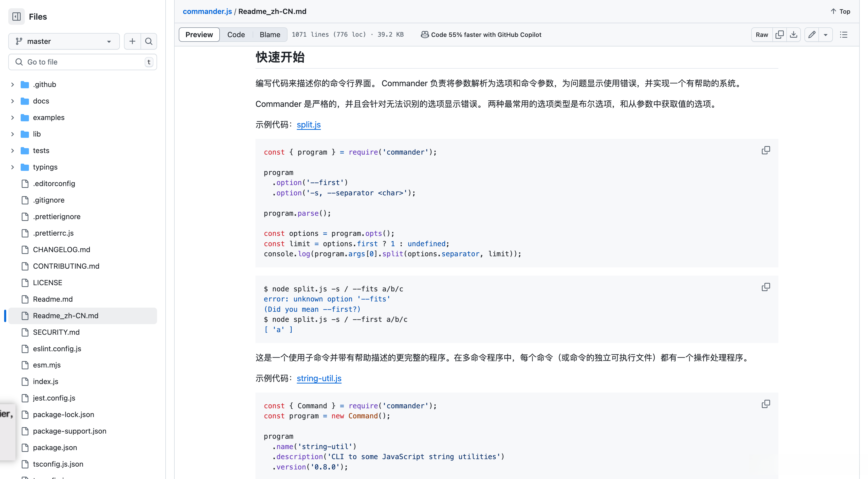Switch to the Code tab

(236, 34)
